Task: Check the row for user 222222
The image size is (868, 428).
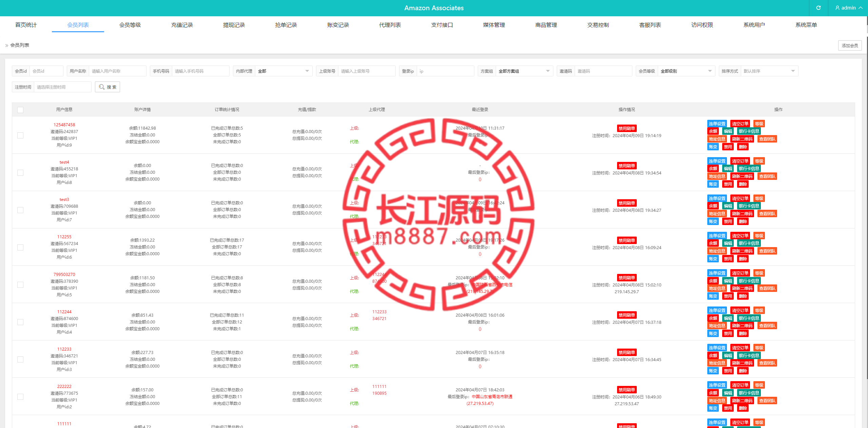Action: (x=20, y=397)
